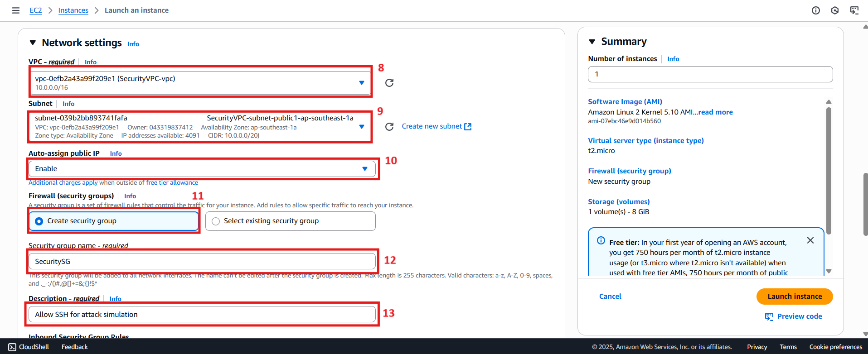
Task: Collapse the Summary panel
Action: [x=592, y=42]
